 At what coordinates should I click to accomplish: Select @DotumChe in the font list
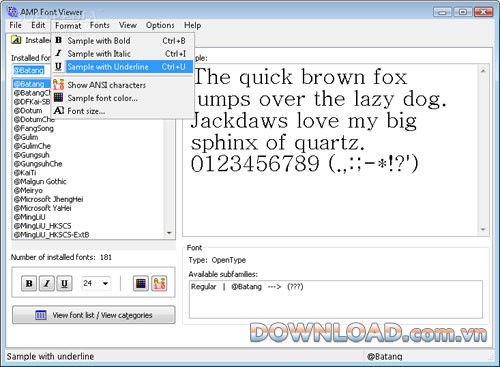(34, 119)
